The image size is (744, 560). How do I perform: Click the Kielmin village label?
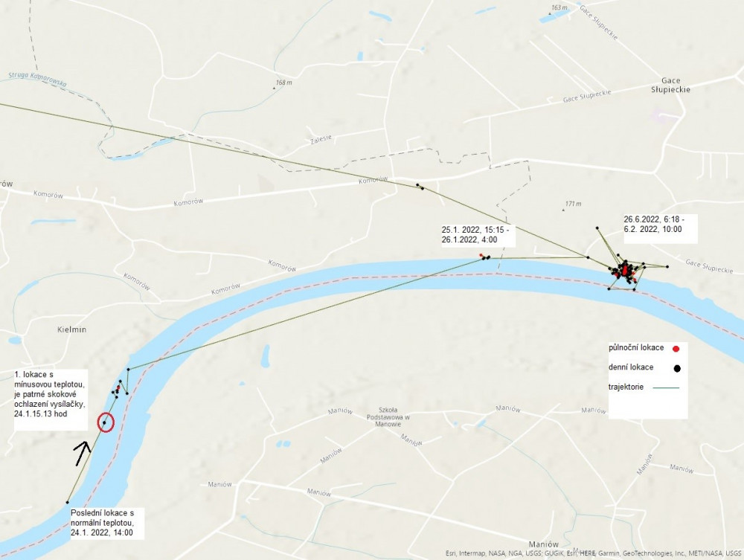click(x=71, y=329)
